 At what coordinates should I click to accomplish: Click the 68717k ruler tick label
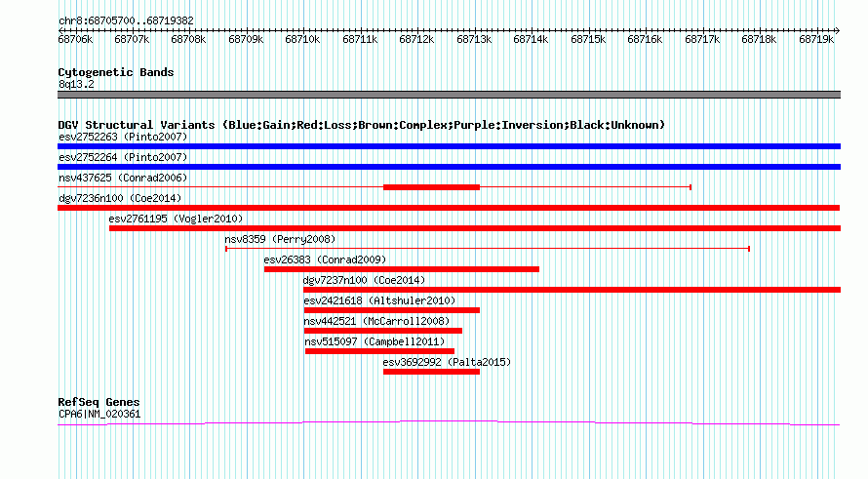click(x=702, y=39)
